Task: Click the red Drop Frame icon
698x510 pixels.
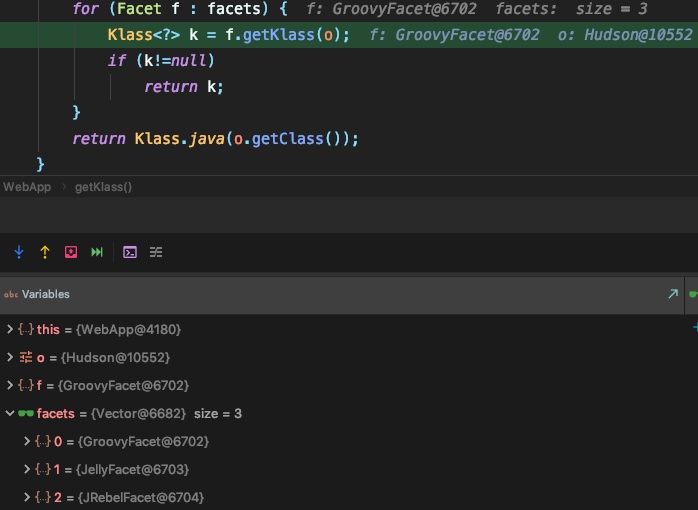Action: (71, 252)
